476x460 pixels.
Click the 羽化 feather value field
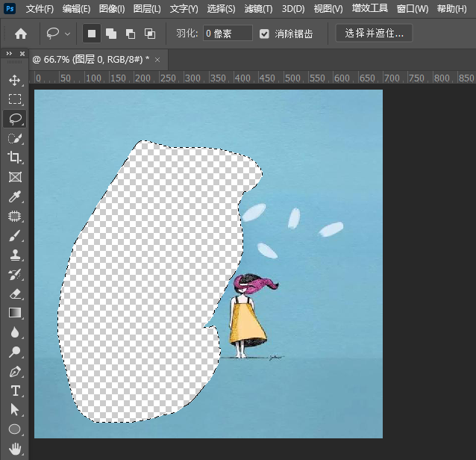click(228, 34)
